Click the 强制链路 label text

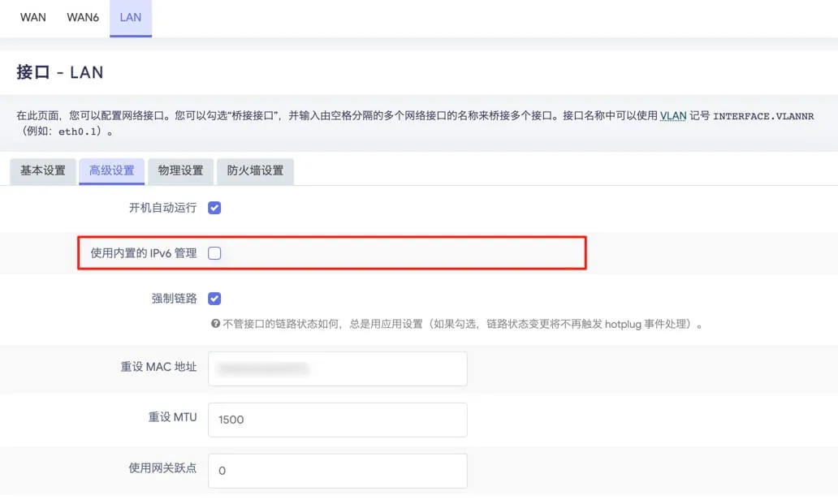click(175, 299)
